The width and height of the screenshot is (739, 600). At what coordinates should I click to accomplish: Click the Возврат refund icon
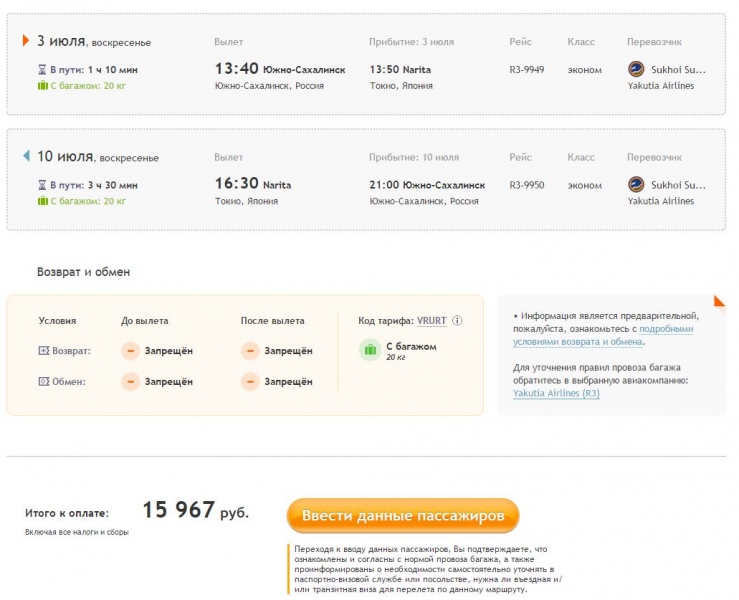point(43,351)
